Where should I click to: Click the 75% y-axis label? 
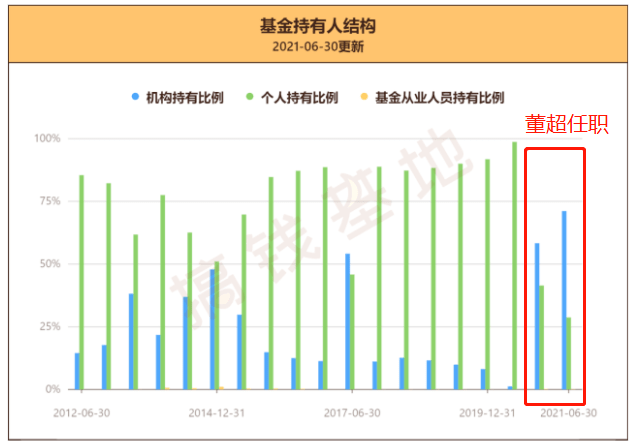[x=50, y=201]
